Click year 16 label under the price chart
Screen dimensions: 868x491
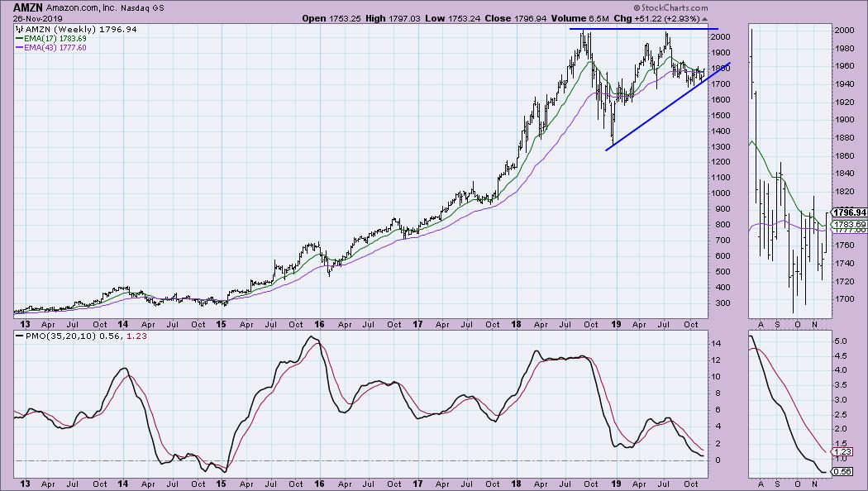(x=319, y=324)
